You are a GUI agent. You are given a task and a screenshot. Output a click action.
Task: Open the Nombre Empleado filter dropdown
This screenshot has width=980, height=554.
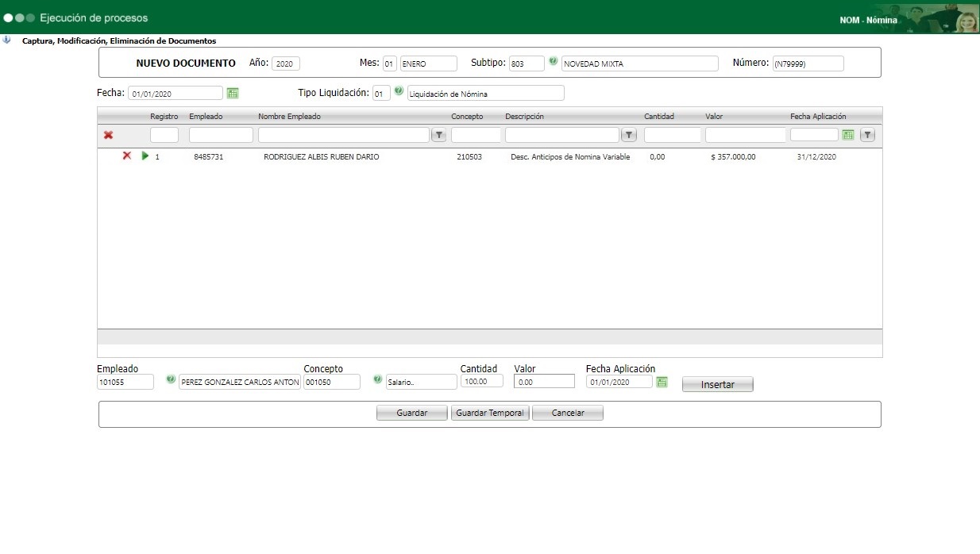pos(438,135)
